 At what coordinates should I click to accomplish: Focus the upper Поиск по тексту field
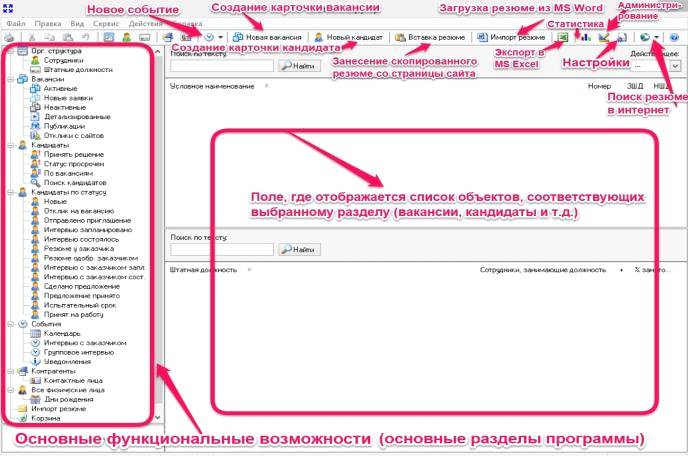222,66
